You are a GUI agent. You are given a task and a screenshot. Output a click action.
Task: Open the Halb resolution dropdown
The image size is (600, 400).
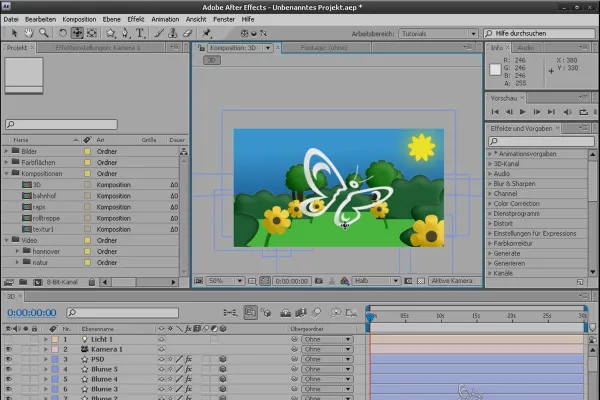click(376, 281)
